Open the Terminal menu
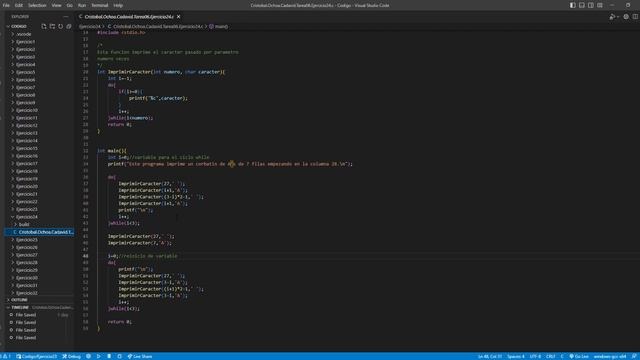The width and height of the screenshot is (640, 360). click(100, 5)
